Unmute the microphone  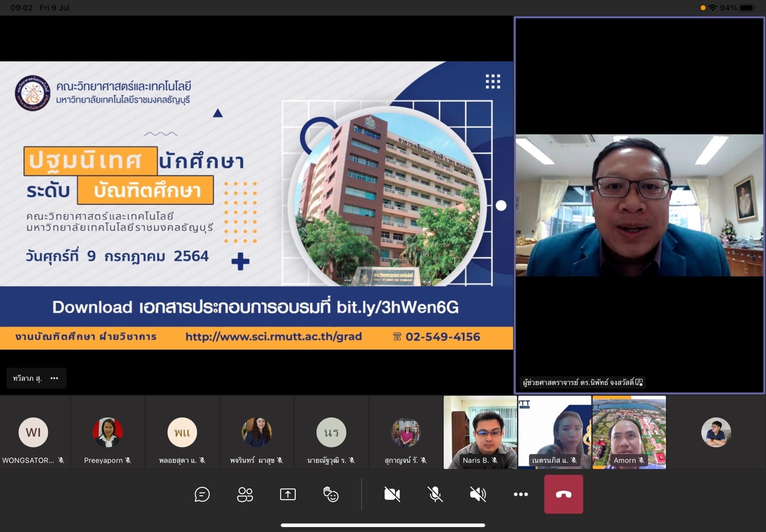435,494
